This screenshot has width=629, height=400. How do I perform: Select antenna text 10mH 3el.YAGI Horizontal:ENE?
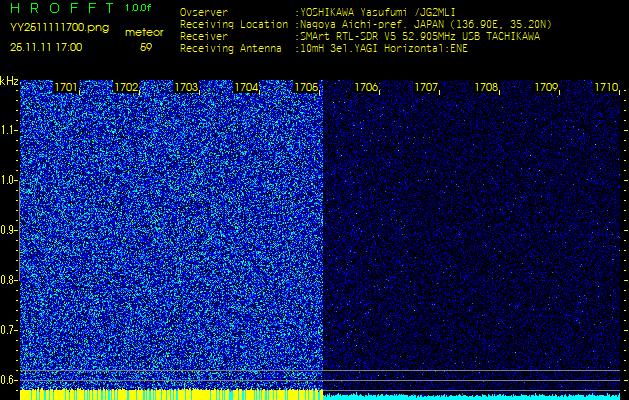(383, 49)
